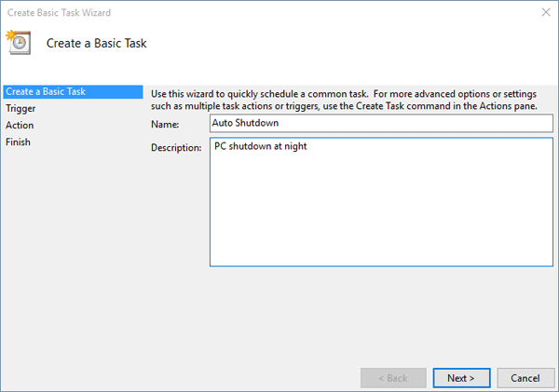Screen dimensions: 559x392
Task: Open the Action step in sidebar
Action: (20, 125)
